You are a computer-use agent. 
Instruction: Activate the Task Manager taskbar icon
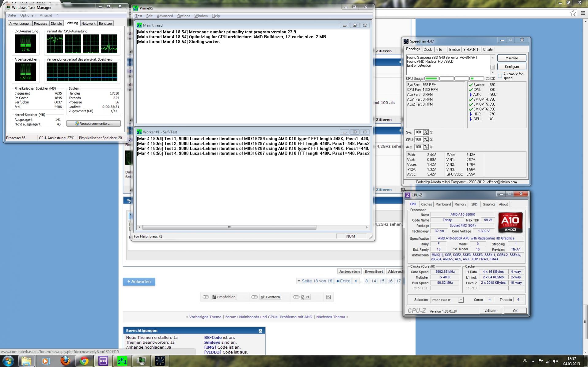pos(141,361)
